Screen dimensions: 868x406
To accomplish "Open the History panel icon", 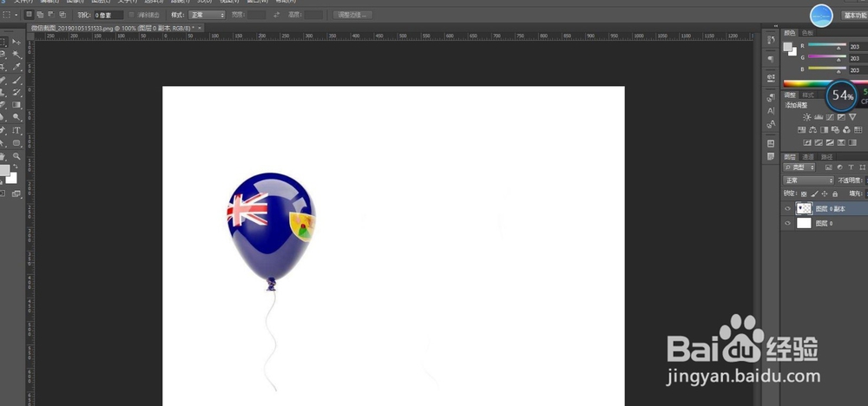I will (x=771, y=39).
